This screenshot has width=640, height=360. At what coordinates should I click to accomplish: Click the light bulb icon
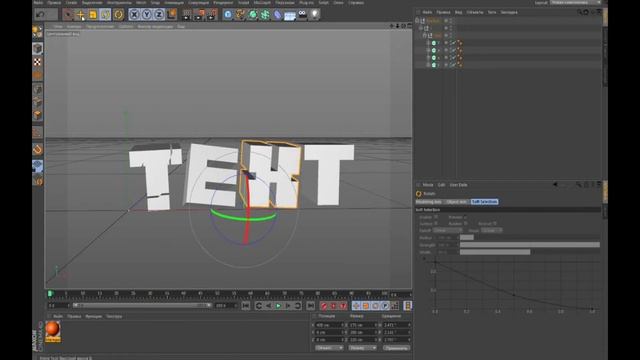click(x=314, y=15)
